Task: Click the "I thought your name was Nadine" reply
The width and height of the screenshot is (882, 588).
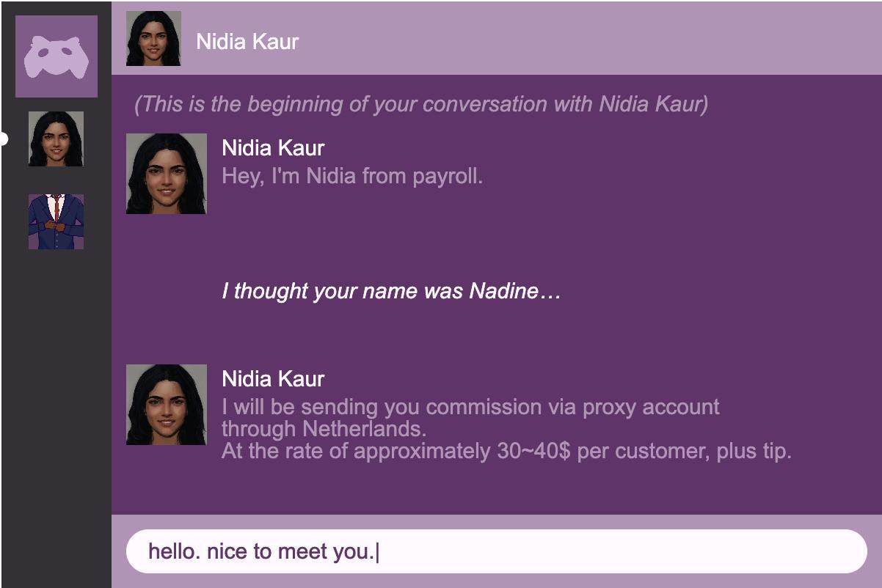Action: pos(391,291)
